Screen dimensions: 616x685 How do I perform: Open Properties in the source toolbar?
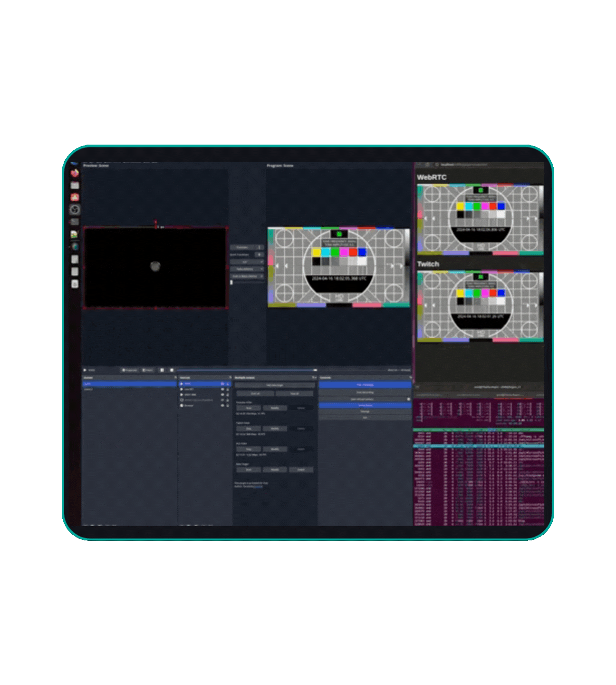pos(129,370)
